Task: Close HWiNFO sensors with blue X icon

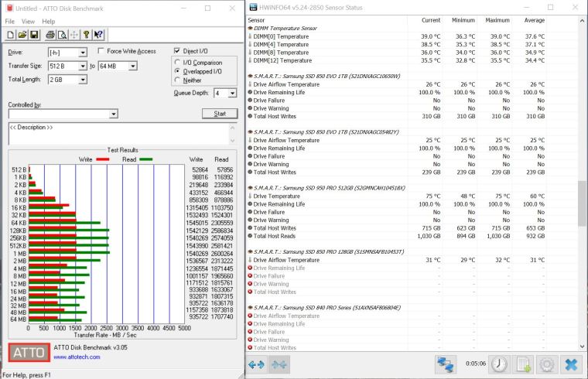Action: tap(571, 364)
